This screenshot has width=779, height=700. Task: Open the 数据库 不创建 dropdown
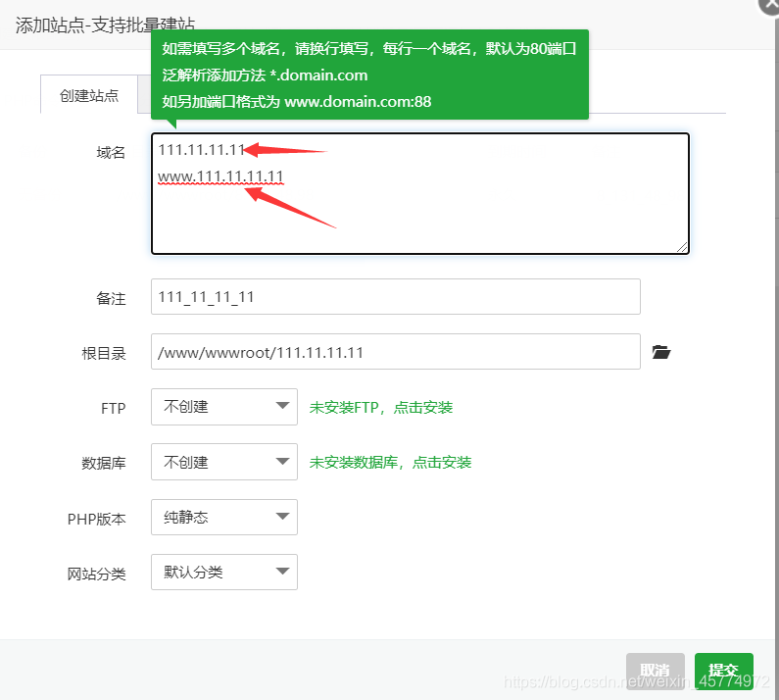pyautogui.click(x=224, y=462)
